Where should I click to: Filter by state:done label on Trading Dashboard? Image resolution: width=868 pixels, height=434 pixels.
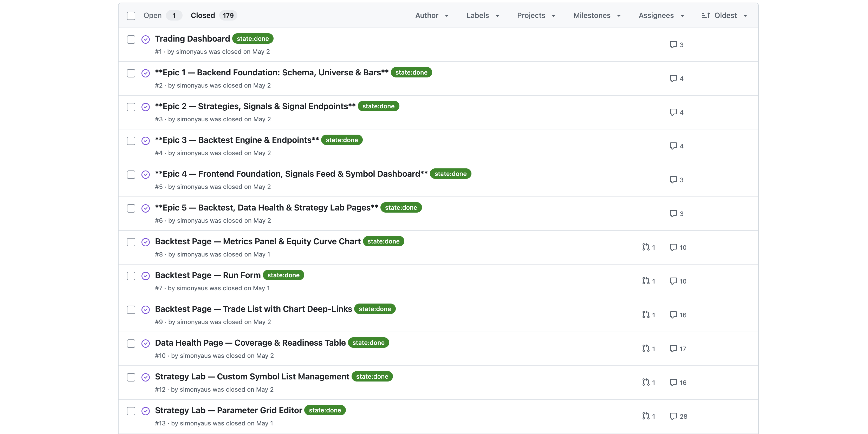click(253, 39)
